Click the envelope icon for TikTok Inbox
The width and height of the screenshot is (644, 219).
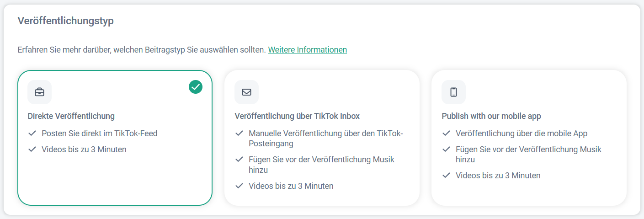[247, 92]
